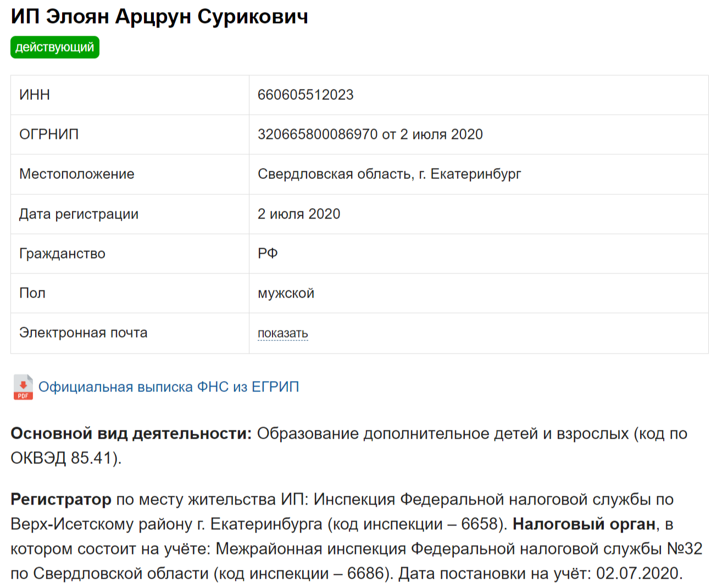Click the gender value "мужской"
728x588 pixels.
[x=286, y=293]
